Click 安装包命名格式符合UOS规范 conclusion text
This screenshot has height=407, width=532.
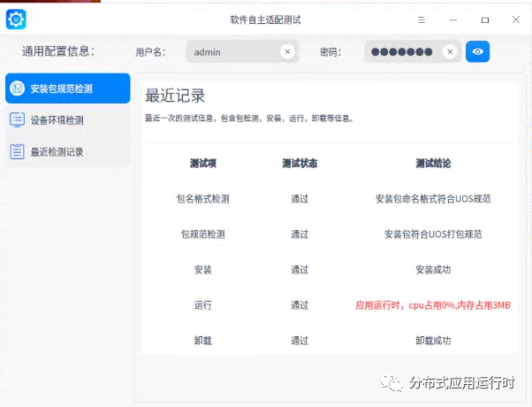point(433,199)
